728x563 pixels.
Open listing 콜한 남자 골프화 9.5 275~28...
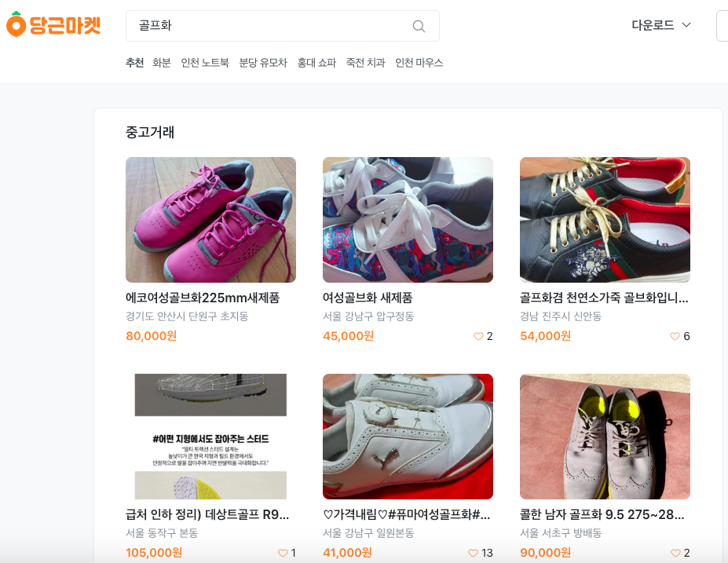(x=602, y=514)
